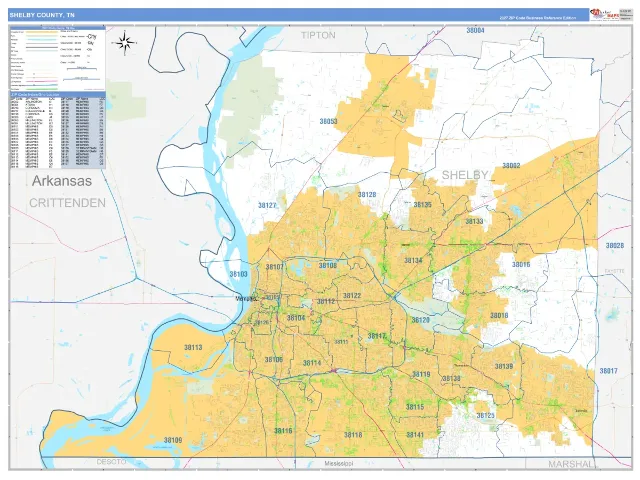Select ZIP code label "38138"

[451, 378]
